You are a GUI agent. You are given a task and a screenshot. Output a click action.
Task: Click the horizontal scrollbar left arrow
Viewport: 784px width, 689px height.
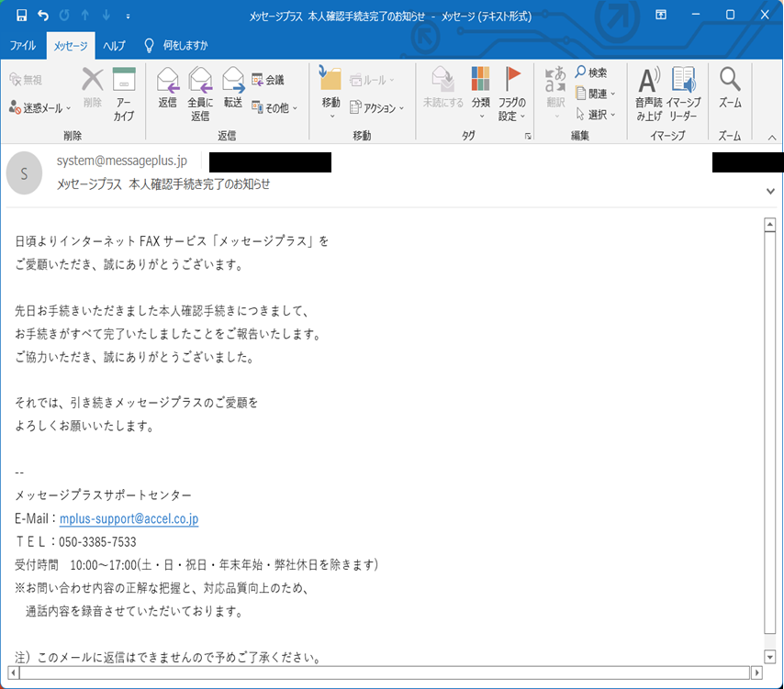14,672
